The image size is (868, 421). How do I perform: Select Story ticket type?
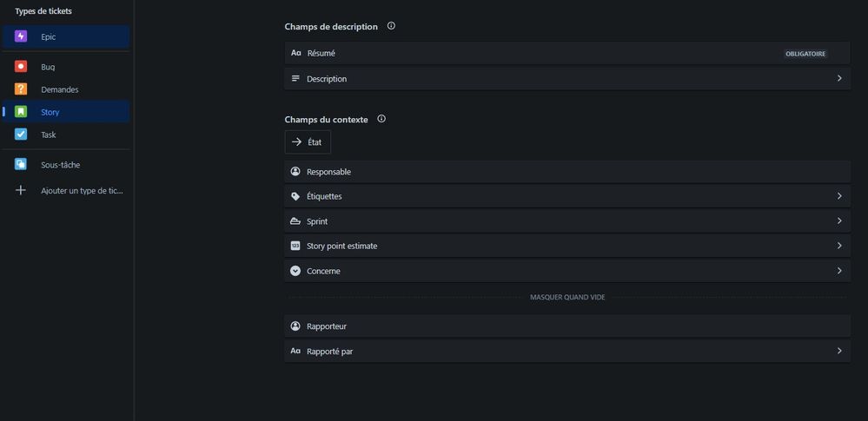[x=66, y=112]
